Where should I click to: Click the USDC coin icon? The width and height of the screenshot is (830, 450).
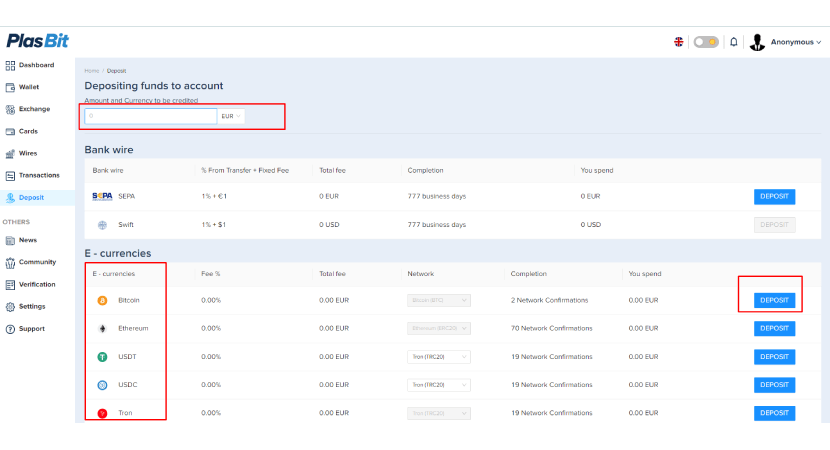(x=102, y=385)
